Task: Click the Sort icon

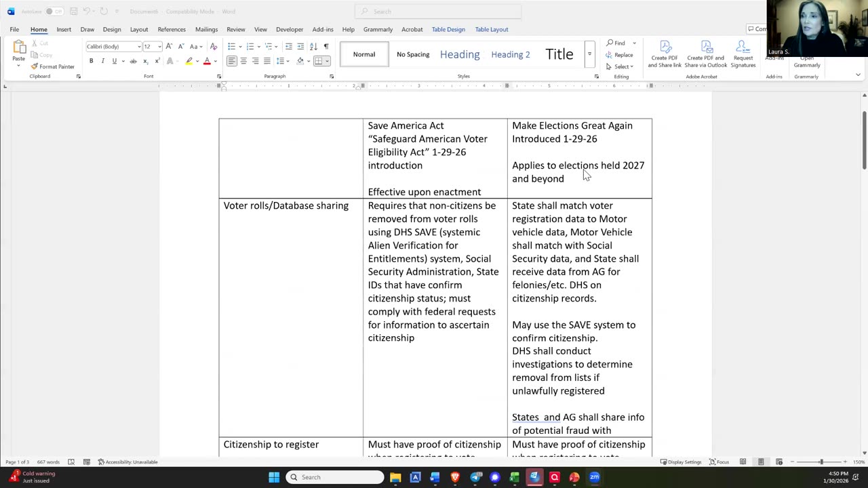Action: (313, 46)
